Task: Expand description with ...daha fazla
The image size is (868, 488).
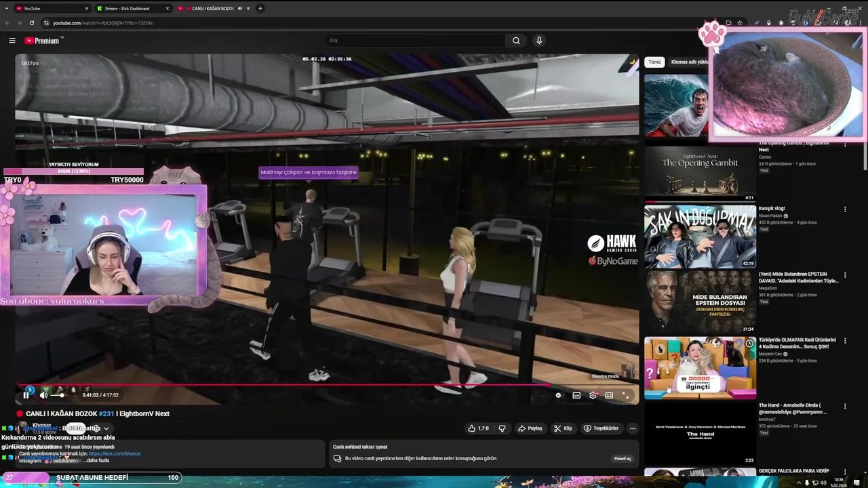Action: [x=96, y=460]
